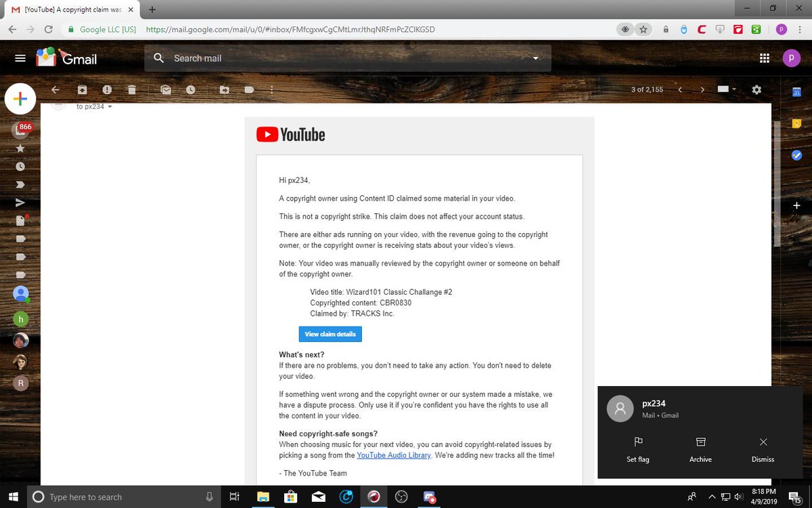Open Starred mail in sidebar

(x=20, y=148)
